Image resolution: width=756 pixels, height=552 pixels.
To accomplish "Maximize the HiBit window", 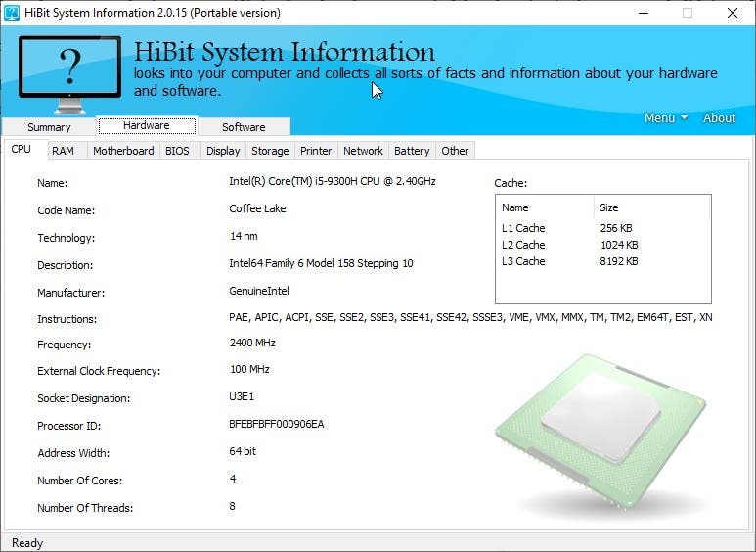I will (688, 13).
